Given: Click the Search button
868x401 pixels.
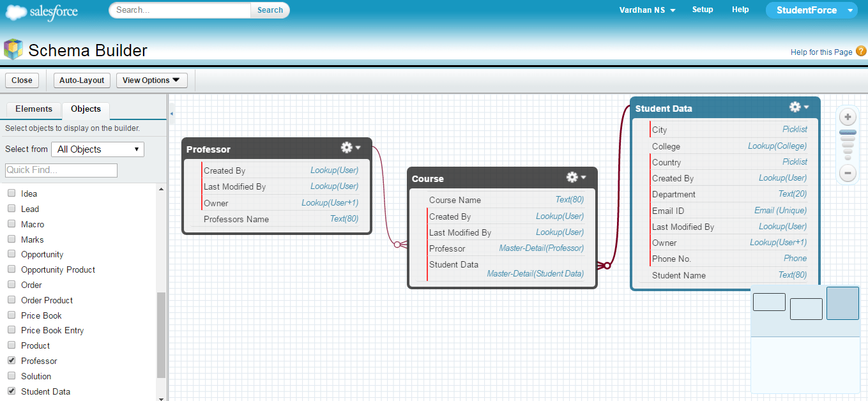Looking at the screenshot, I should coord(270,10).
